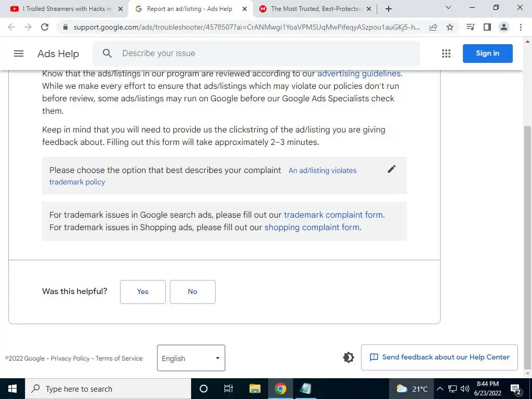Screen dimensions: 532x399
Task: Go back to previous page in Chrome
Action: tap(11, 27)
